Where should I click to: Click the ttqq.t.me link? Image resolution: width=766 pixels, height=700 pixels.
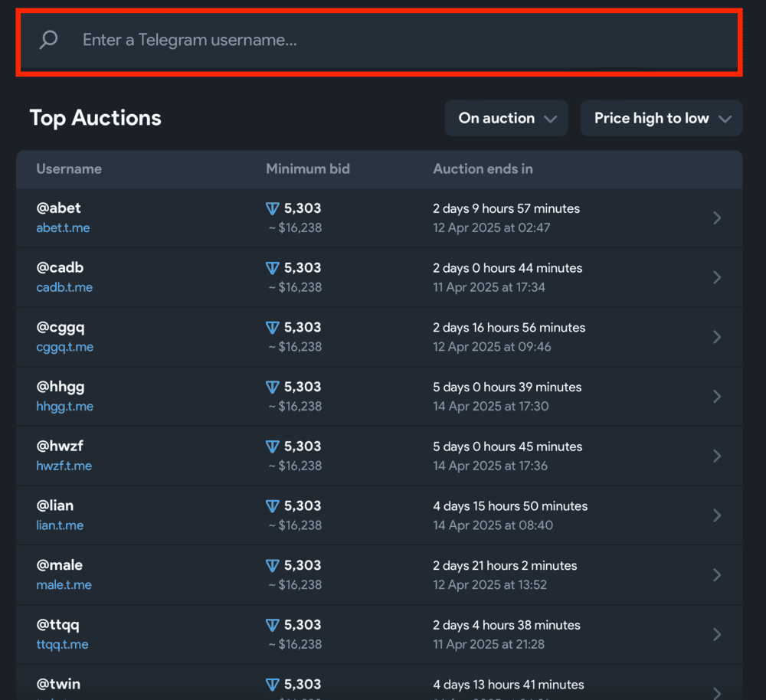[x=63, y=645]
